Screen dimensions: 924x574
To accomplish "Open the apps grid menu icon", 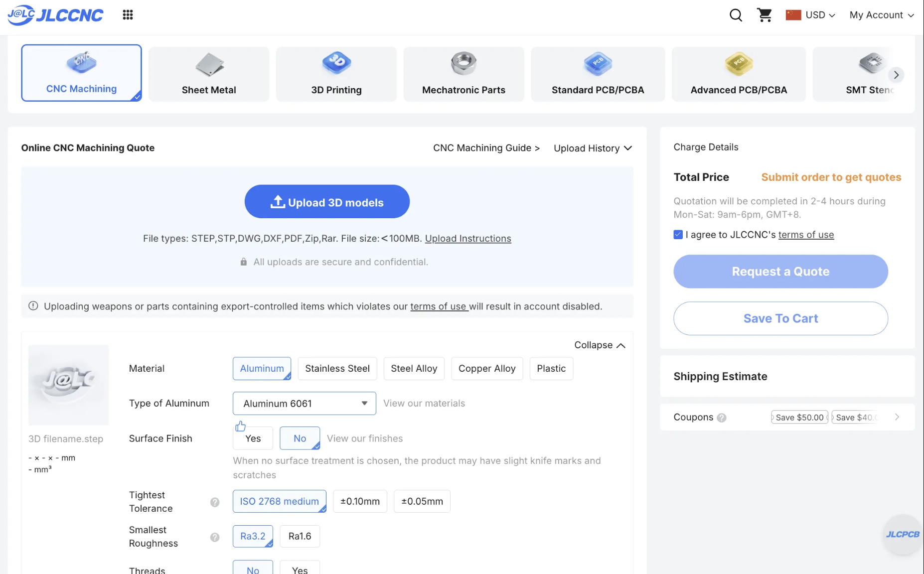I will [x=128, y=15].
